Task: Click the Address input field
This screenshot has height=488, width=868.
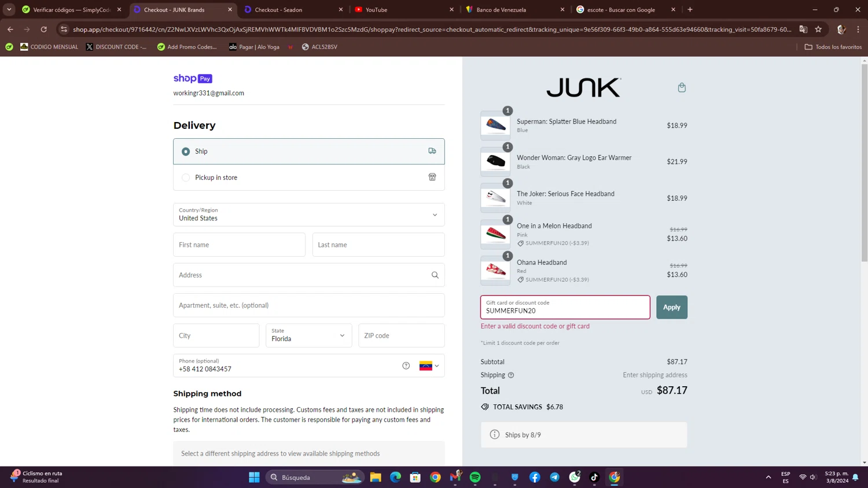Action: pyautogui.click(x=308, y=275)
